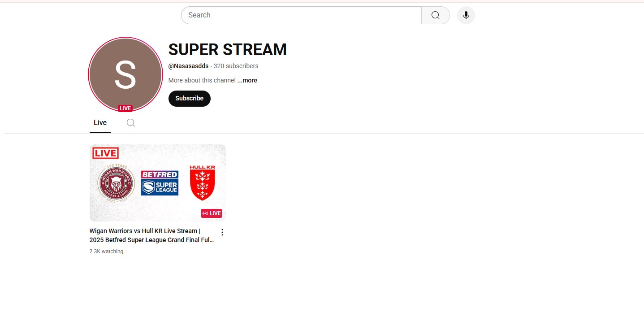Click the SUPER STREAM channel name heading

click(x=228, y=50)
